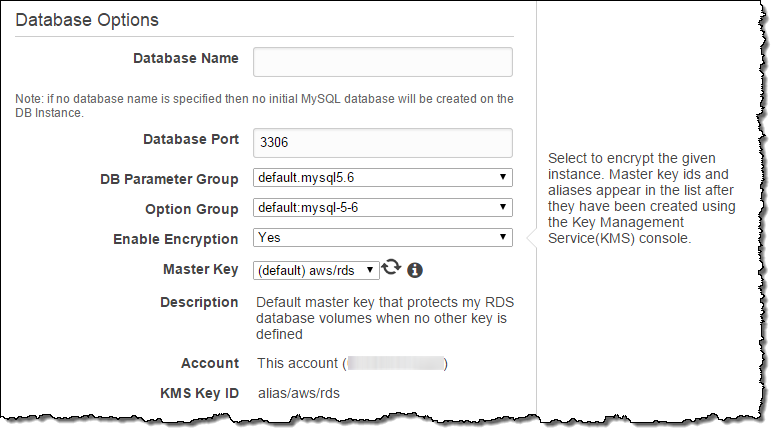The width and height of the screenshot is (776, 433).
Task: Open the Enable Encryption dropdown
Action: click(383, 238)
